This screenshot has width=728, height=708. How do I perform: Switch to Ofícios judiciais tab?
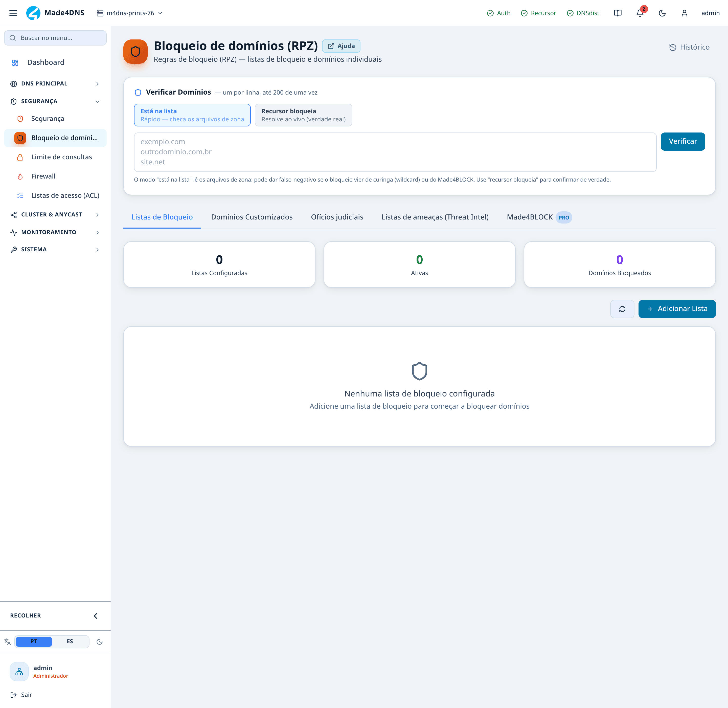click(337, 217)
